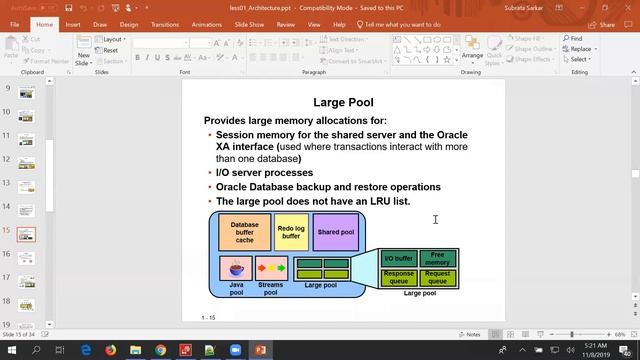Open the Select dropdown
Image resolution: width=640 pixels, height=360 pixels.
click(x=577, y=59)
